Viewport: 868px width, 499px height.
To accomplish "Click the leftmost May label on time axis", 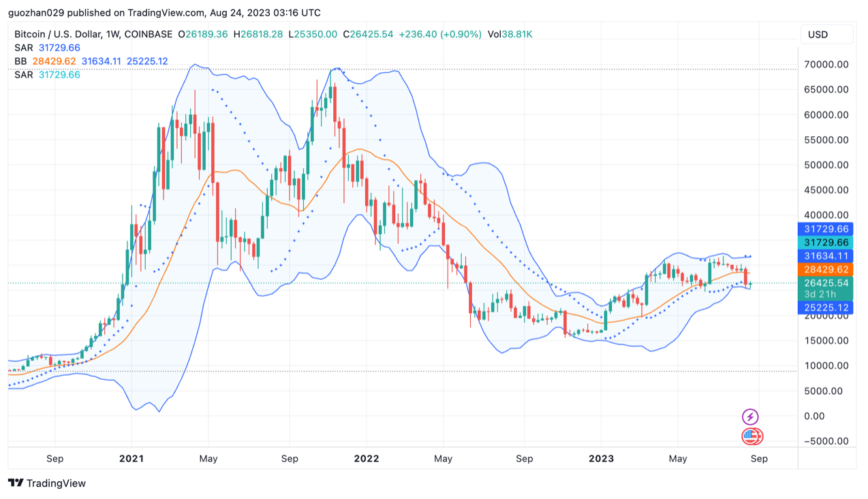I will pos(208,459).
